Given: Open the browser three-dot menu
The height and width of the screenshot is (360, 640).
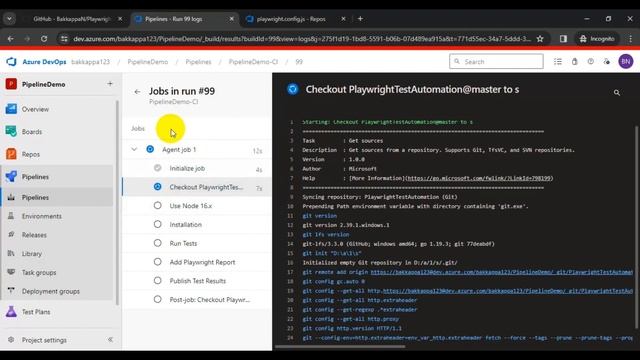Looking at the screenshot, I should click(631, 39).
